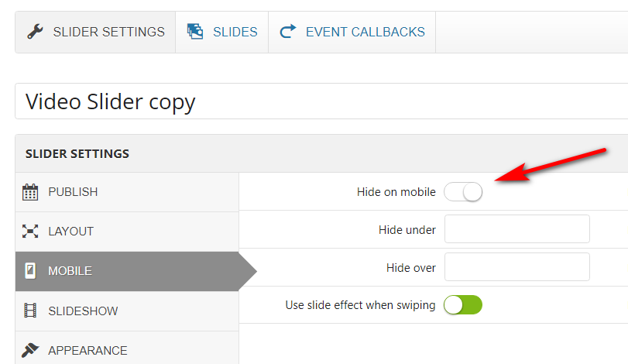Click the Hide over input field

517,266
